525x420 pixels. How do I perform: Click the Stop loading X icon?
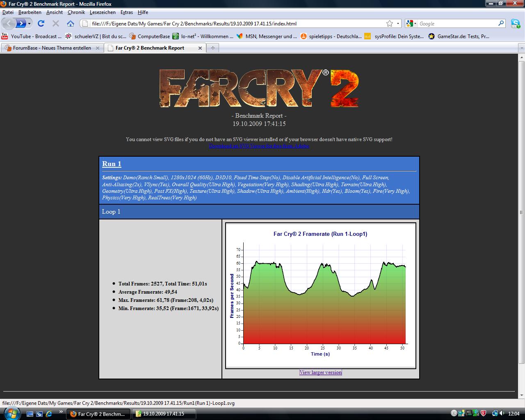tap(56, 23)
